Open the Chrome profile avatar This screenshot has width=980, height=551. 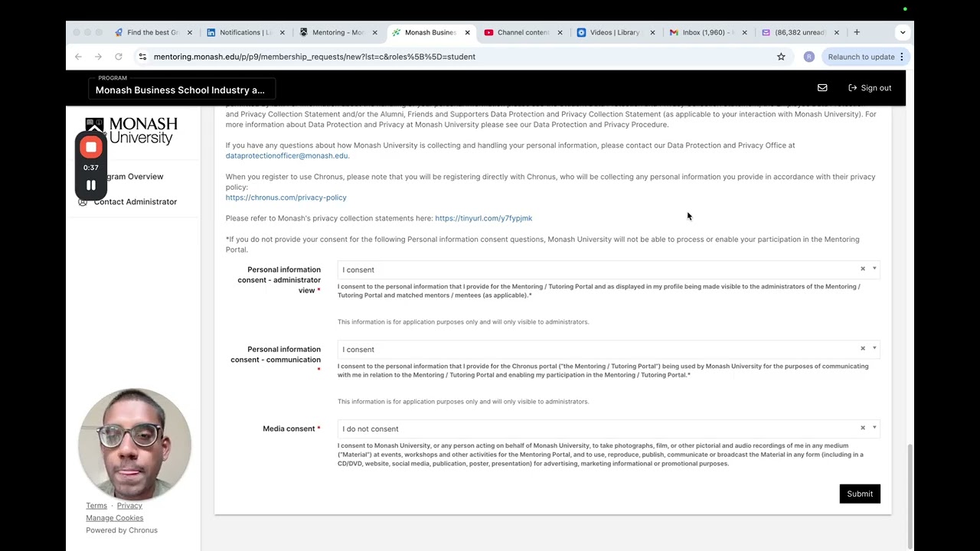click(809, 57)
